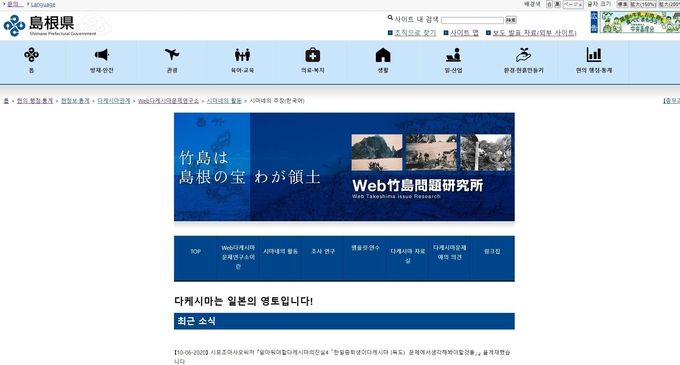Open the bar chart 현의 행정·통계 category
The image size is (680, 365).
point(594,60)
